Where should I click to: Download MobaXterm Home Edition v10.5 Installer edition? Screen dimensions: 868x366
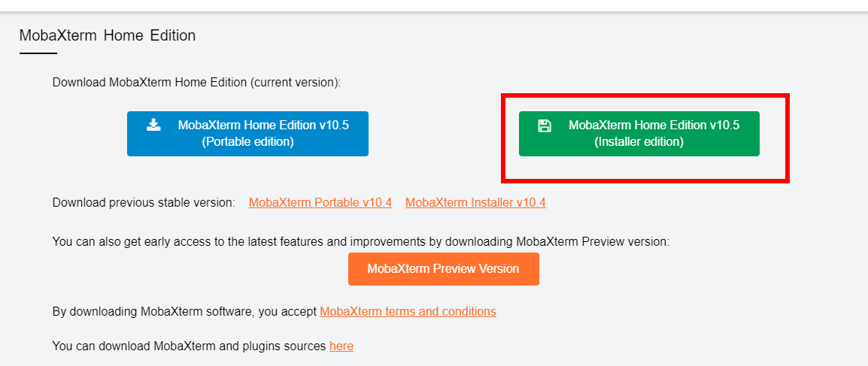639,134
